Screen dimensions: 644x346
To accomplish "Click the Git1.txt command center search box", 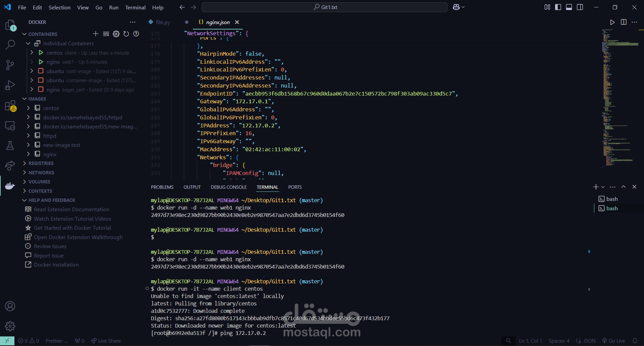I will [324, 7].
